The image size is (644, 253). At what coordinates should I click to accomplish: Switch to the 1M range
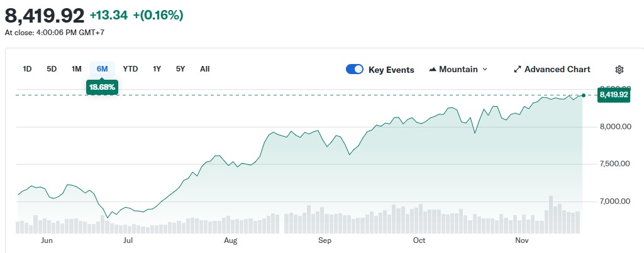tap(76, 69)
